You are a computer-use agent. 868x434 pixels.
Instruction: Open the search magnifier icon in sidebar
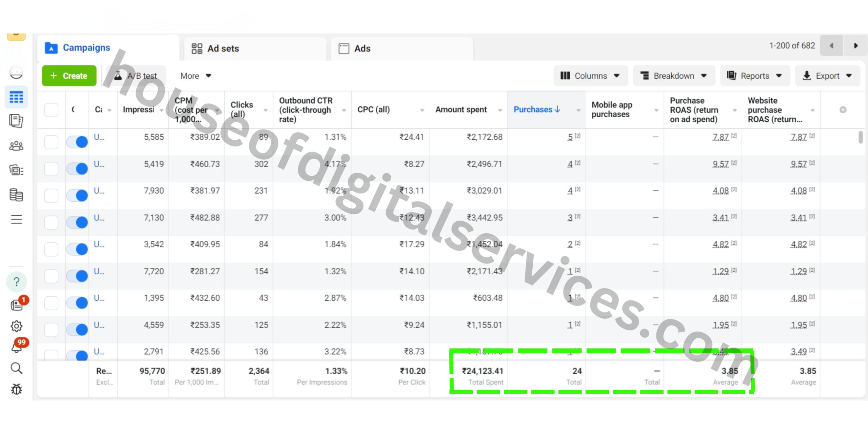click(16, 368)
